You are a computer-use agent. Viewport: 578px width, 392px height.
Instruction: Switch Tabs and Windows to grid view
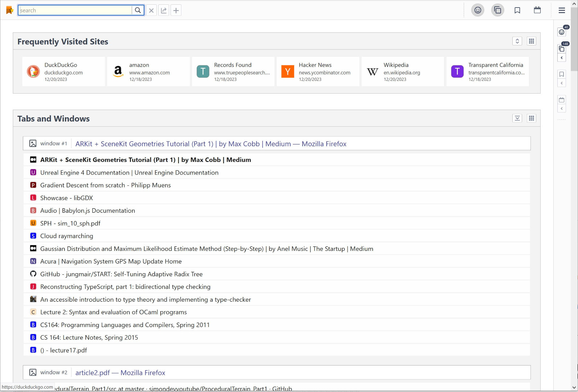[532, 118]
